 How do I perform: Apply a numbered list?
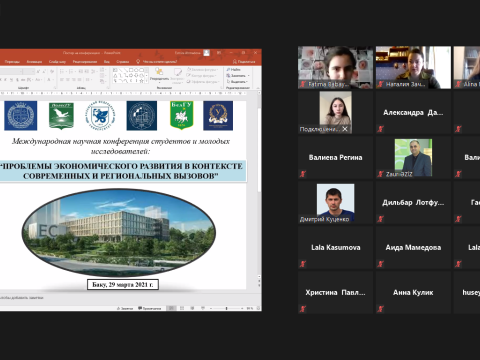(72, 71)
